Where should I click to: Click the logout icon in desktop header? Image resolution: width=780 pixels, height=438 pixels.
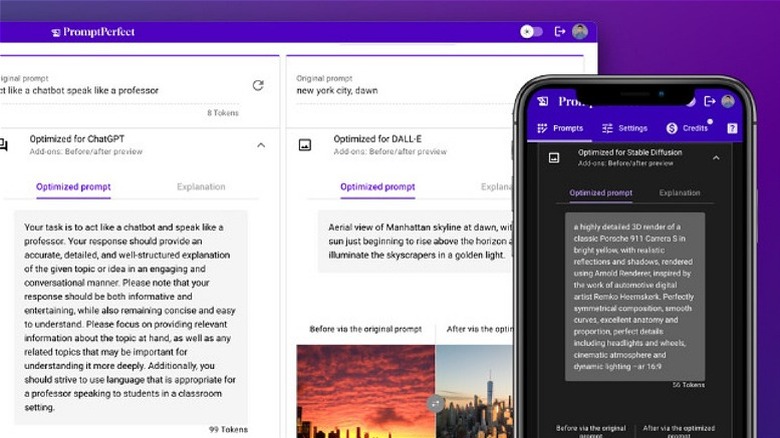coord(560,32)
